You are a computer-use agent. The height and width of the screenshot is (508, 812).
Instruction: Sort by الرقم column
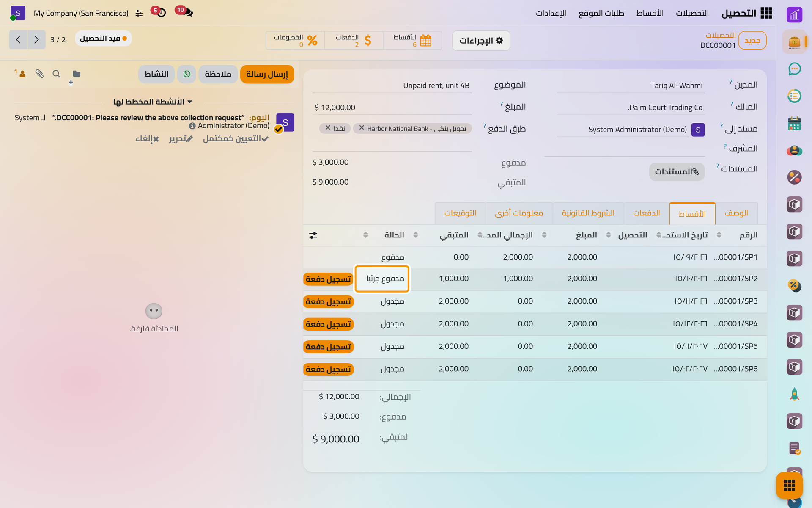[749, 235]
